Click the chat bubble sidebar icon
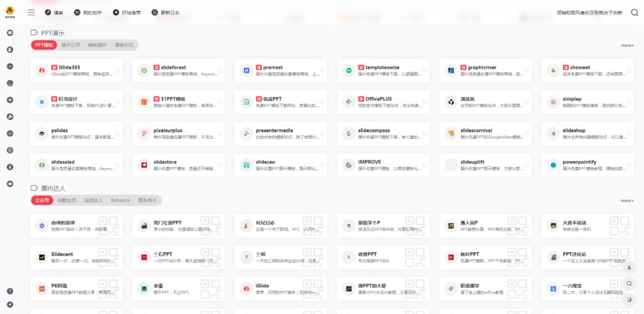Image resolution: width=644 pixels, height=314 pixels. 10,33
